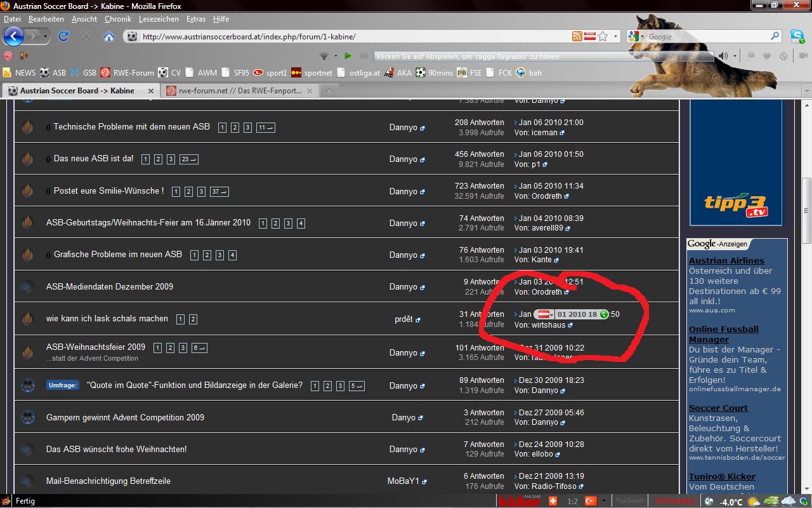Open thread 'Das neue ASB ist da!'
812x508 pixels.
point(93,158)
